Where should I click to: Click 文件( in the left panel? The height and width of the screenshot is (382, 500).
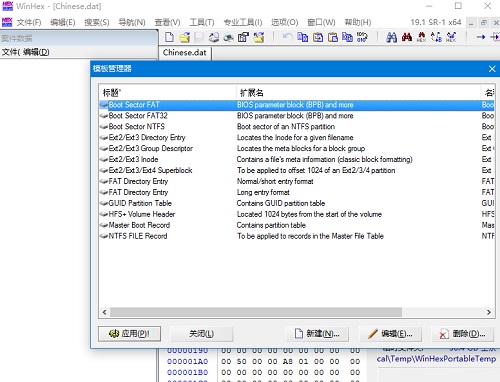pyautogui.click(x=11, y=52)
